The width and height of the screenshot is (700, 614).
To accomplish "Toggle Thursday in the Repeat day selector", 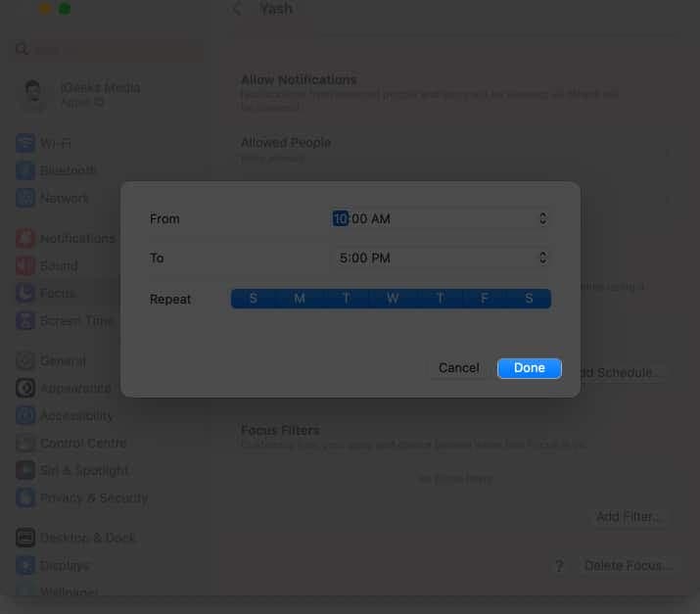I will [x=440, y=299].
